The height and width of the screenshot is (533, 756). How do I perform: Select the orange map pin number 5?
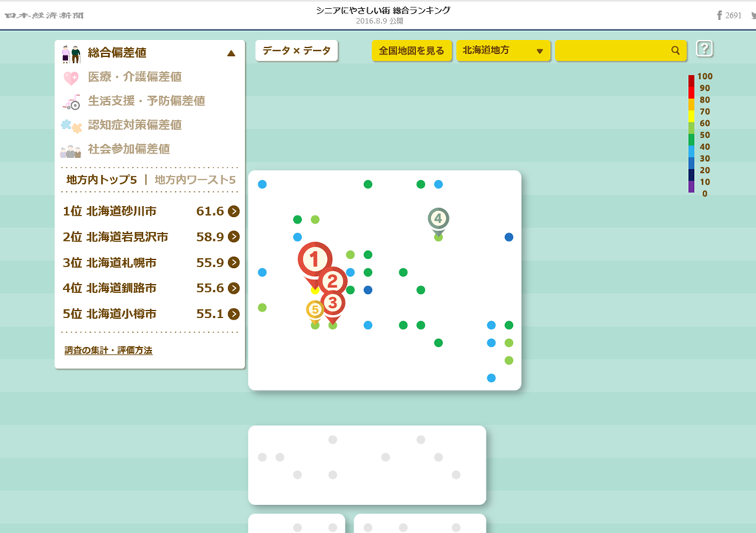(315, 309)
